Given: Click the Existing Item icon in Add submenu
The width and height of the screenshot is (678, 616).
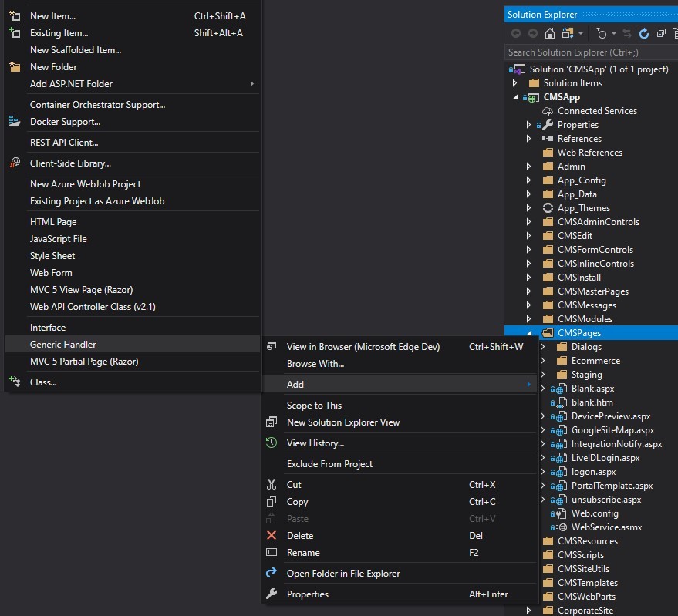Looking at the screenshot, I should (15, 33).
